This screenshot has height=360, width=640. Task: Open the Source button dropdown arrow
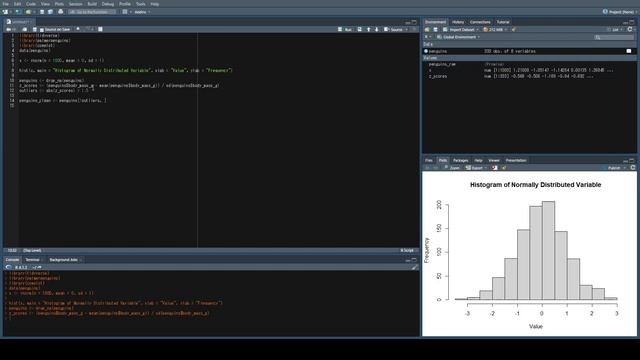coord(407,29)
